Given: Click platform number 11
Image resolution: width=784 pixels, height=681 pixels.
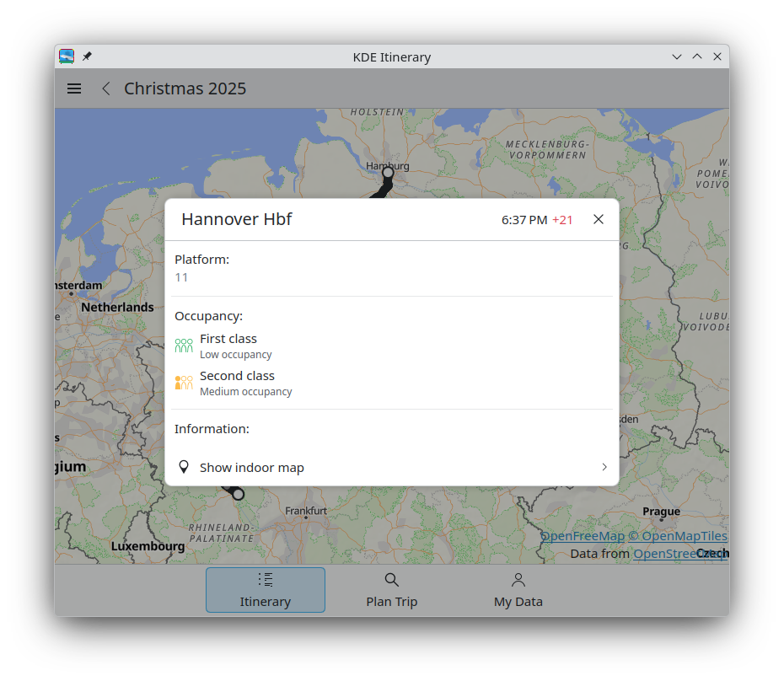Looking at the screenshot, I should (181, 277).
